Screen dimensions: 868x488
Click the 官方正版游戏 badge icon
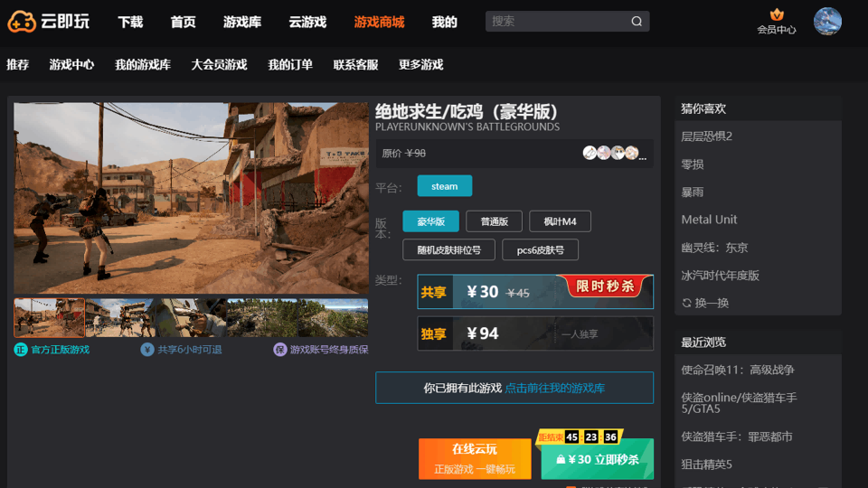tap(21, 350)
